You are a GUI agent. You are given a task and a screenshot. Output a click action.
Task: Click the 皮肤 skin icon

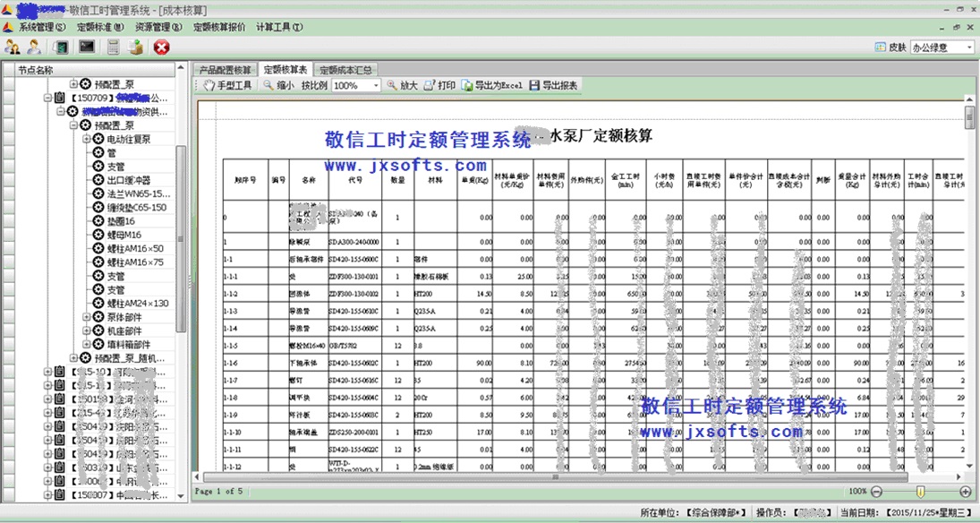(880, 47)
